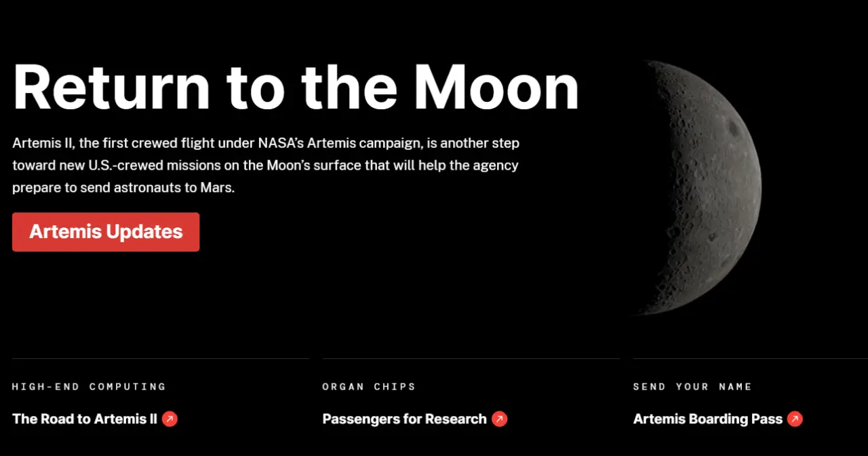The image size is (868, 456).
Task: Click the divider line above SEND YOUR NAME
Action: tap(750, 358)
